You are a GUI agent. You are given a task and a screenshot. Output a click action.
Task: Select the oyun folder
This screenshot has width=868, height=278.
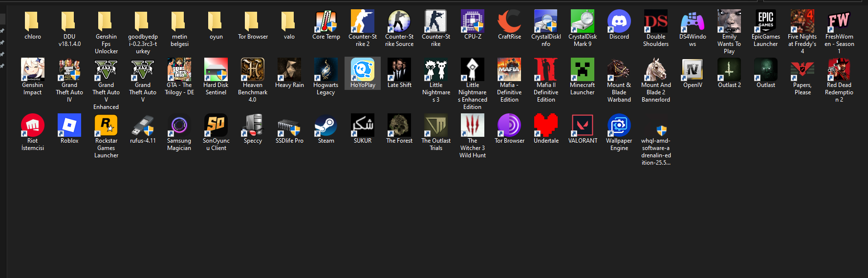tap(216, 21)
